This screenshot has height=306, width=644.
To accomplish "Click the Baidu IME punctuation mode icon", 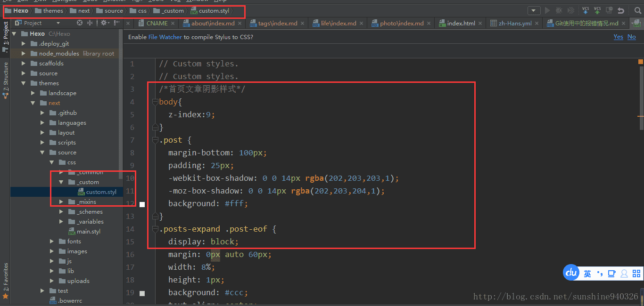I will [x=600, y=274].
